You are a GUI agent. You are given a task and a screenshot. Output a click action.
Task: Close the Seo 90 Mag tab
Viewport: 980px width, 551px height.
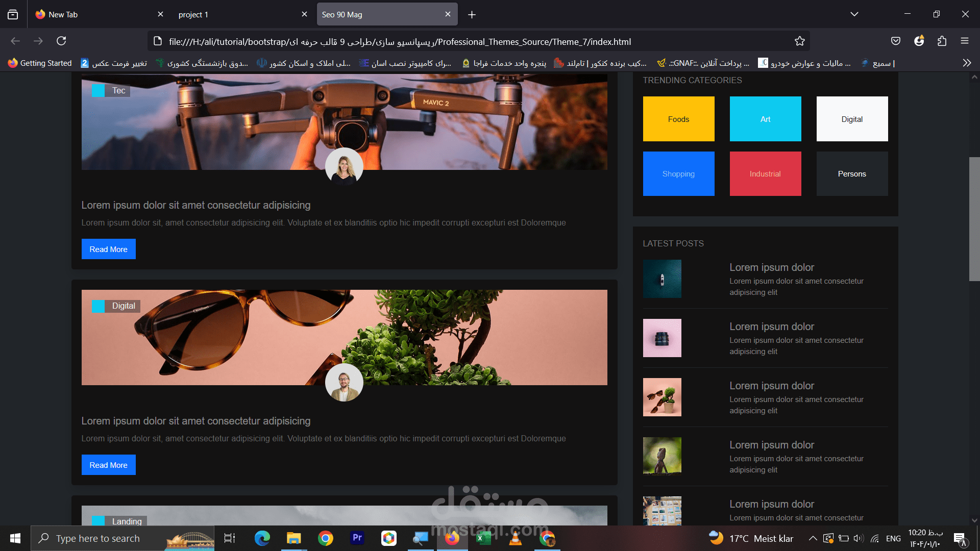[x=448, y=14]
